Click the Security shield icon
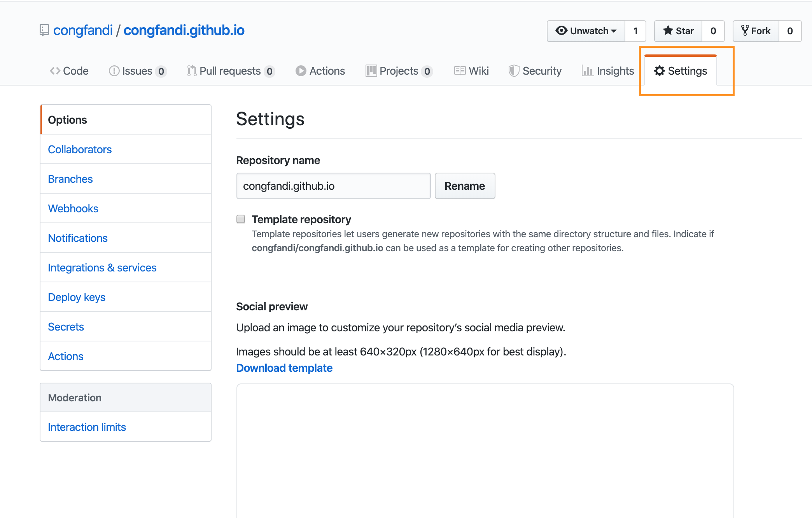Image resolution: width=812 pixels, height=518 pixels. click(514, 71)
